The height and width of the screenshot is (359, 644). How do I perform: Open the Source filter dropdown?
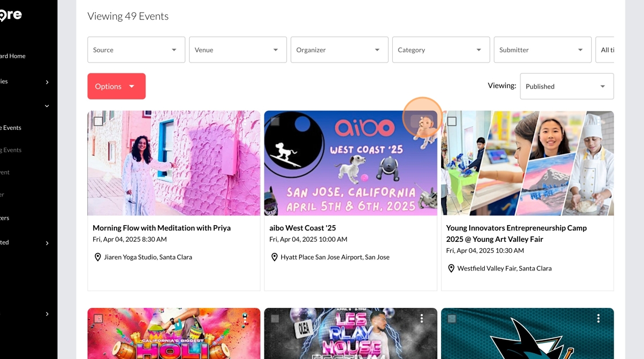136,49
